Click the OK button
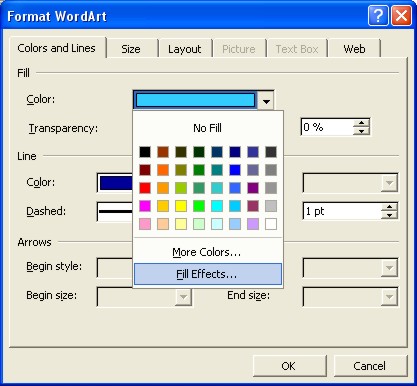 pos(289,366)
